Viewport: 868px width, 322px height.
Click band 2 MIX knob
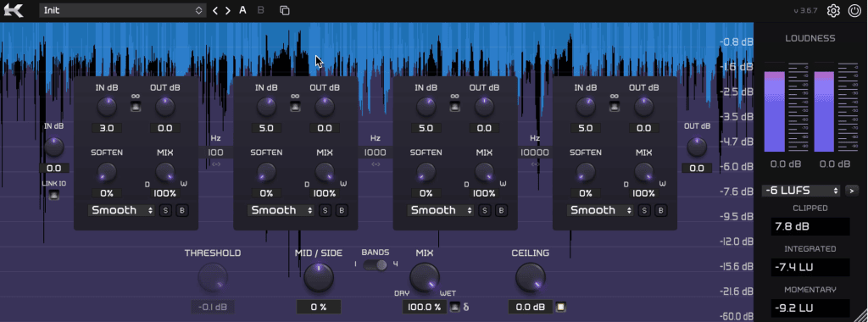point(325,172)
